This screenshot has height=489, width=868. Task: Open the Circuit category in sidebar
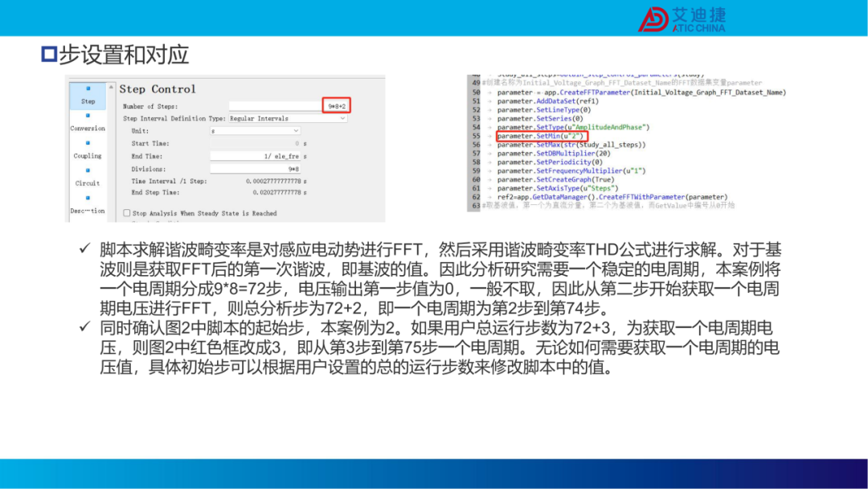88,177
